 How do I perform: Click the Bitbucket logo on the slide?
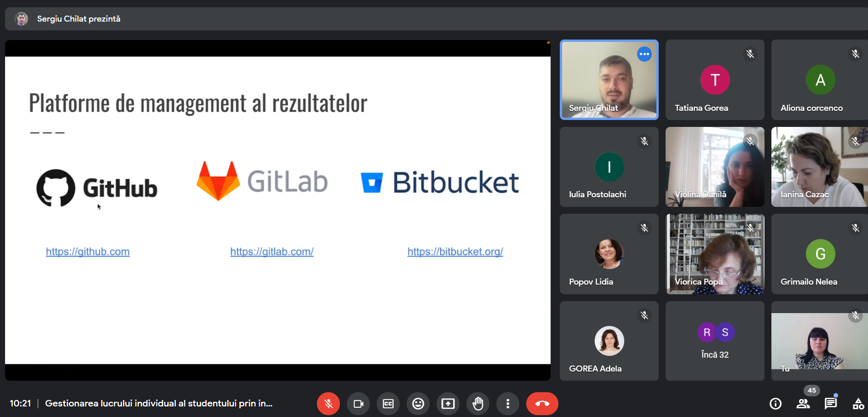click(440, 182)
